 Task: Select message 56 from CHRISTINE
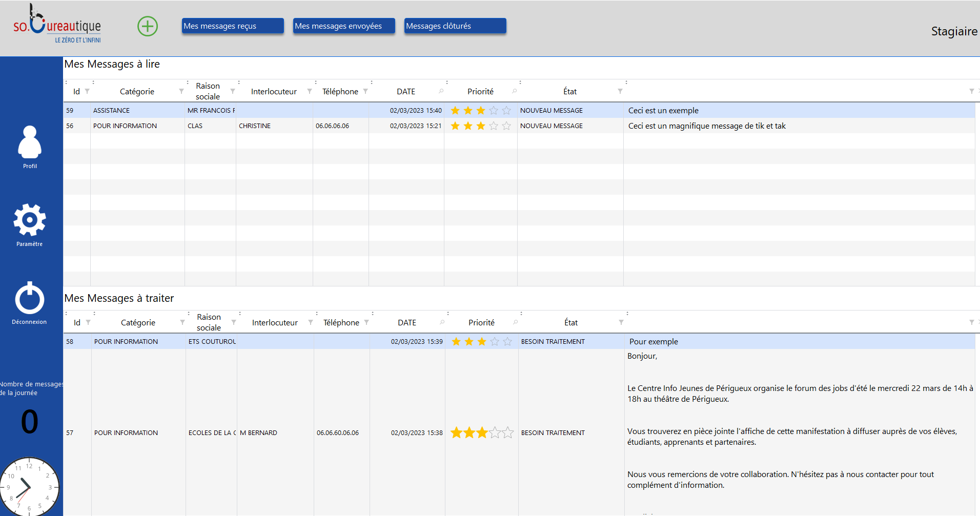tap(255, 126)
